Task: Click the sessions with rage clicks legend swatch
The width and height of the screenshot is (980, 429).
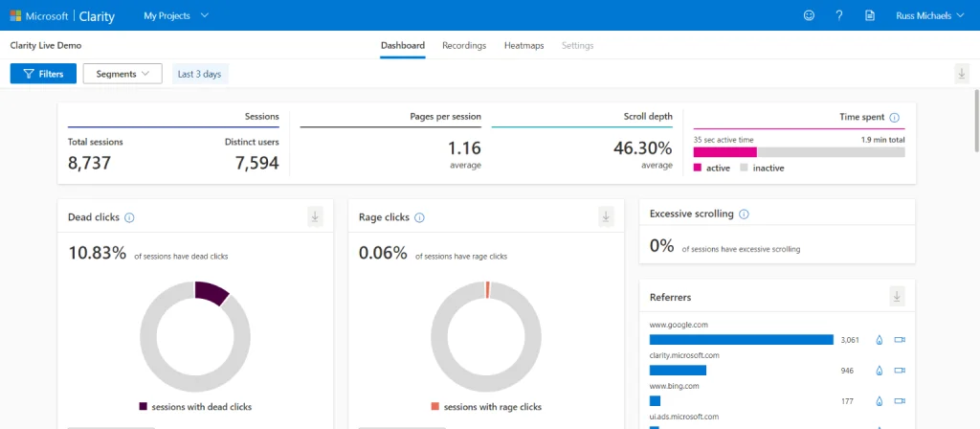Action: [435, 406]
